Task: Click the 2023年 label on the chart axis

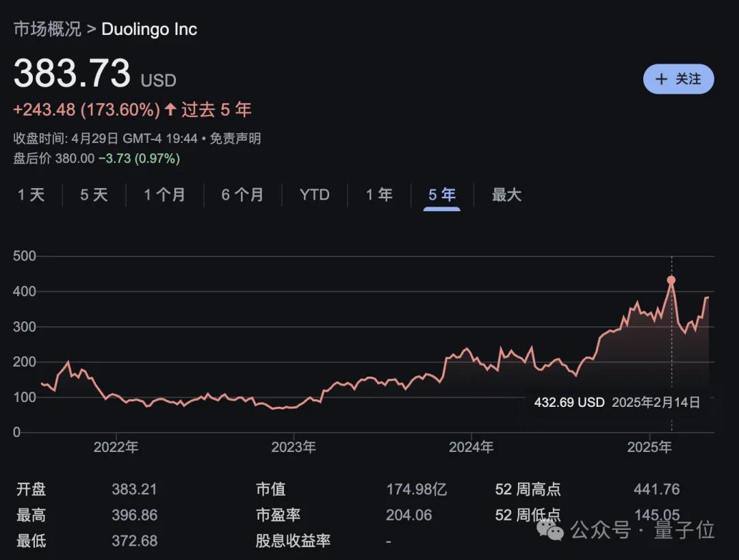Action: (x=294, y=447)
